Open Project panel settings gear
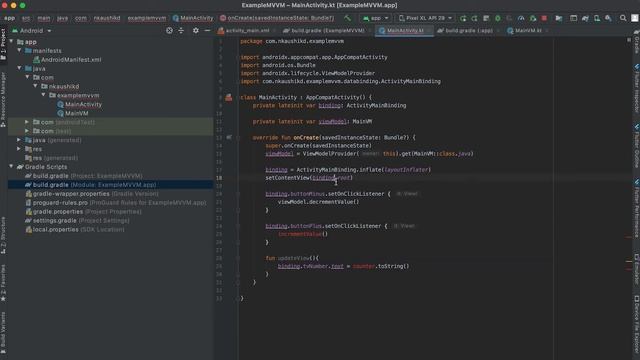The height and width of the screenshot is (360, 640). tap(196, 31)
